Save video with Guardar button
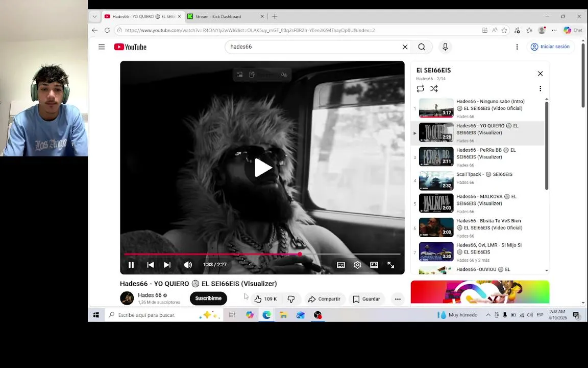The height and width of the screenshot is (368, 588). 366,299
